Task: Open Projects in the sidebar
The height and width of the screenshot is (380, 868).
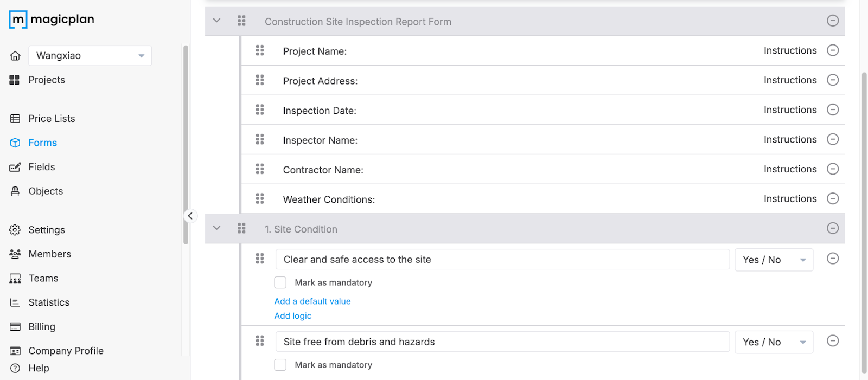Action: [47, 80]
